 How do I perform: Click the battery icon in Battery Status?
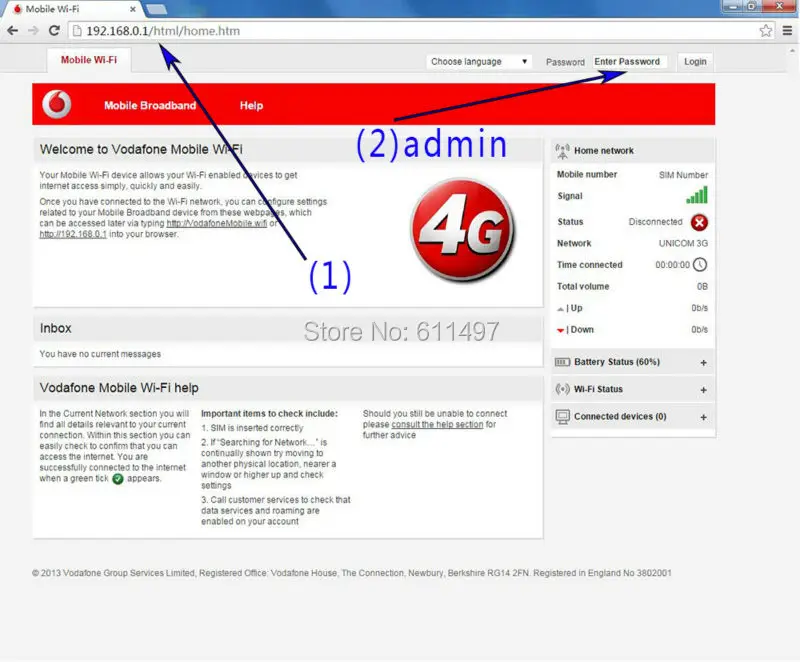[562, 362]
